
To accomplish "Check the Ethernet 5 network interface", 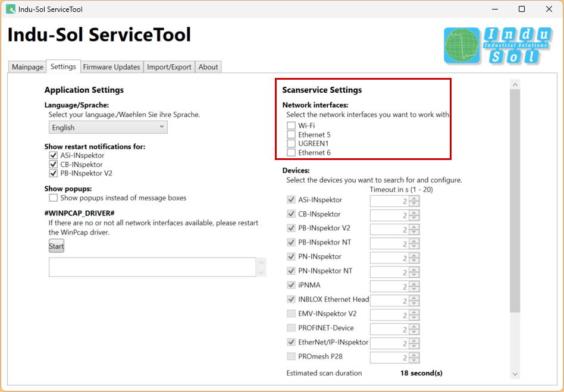I will (291, 134).
